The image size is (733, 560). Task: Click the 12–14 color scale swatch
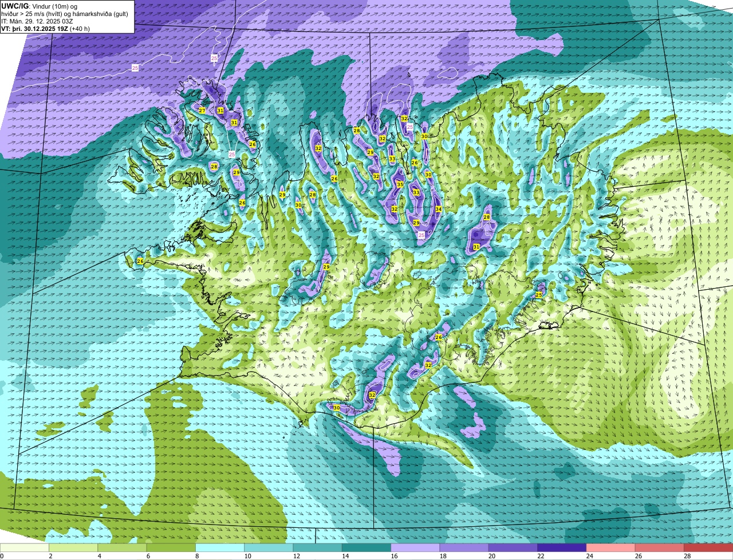318,548
